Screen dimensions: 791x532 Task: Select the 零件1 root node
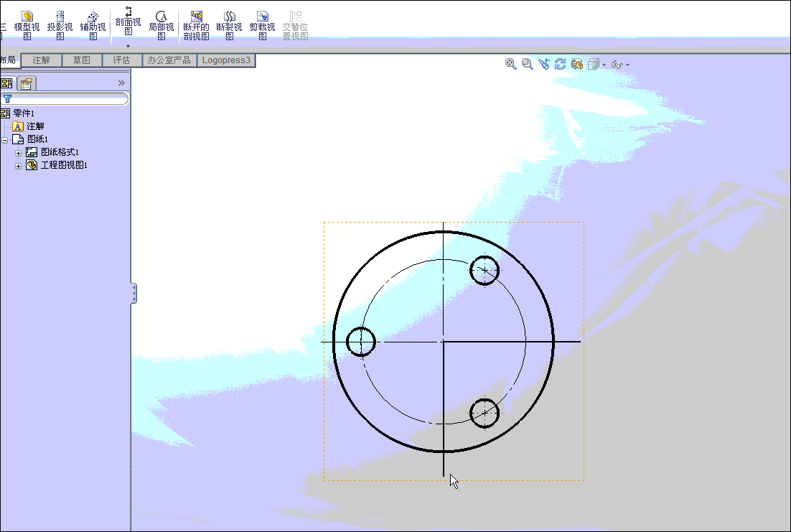(x=24, y=113)
